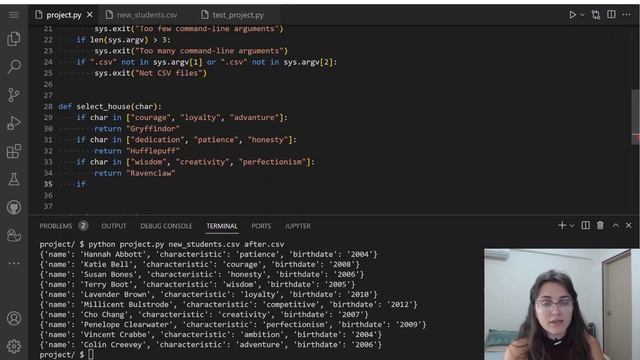640x360 pixels.
Task: Switch to the new_students.csv tab
Action: coord(147,15)
